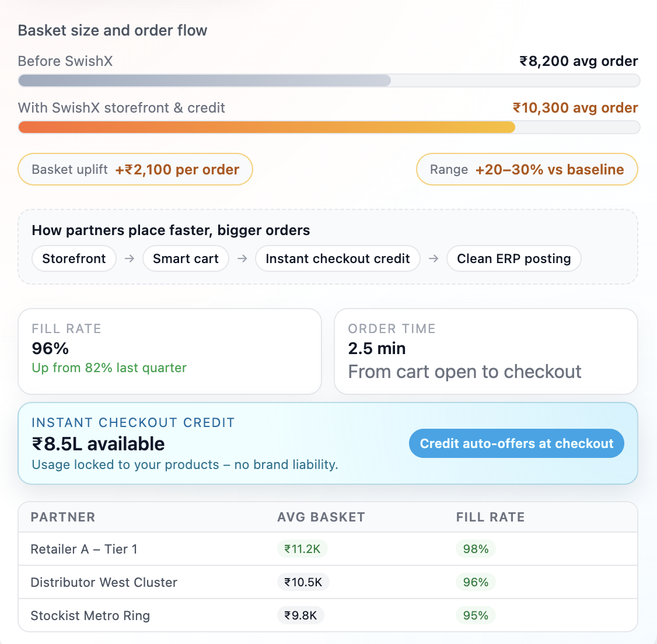Click the Credit auto-offers at checkout button
This screenshot has width=657, height=644.
pos(516,443)
